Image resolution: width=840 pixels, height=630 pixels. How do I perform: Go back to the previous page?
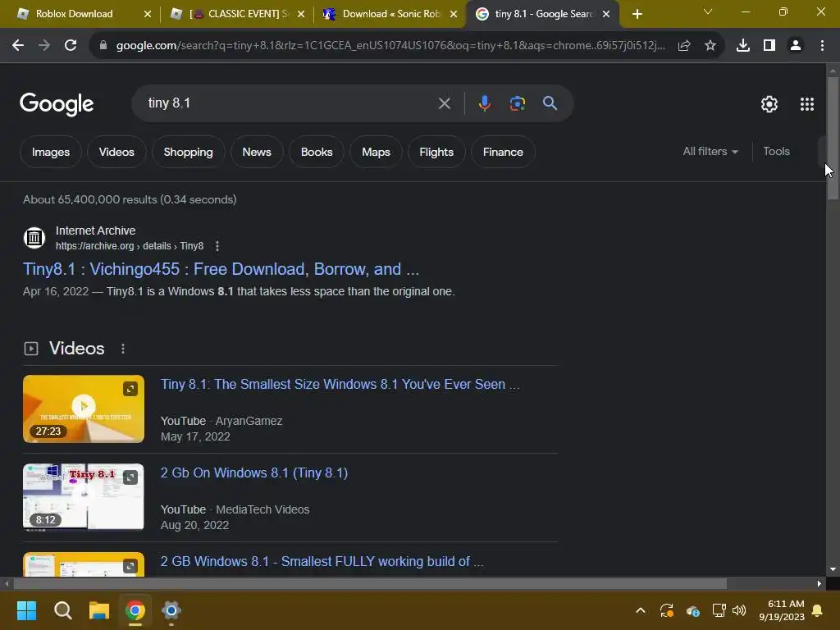pyautogui.click(x=18, y=46)
